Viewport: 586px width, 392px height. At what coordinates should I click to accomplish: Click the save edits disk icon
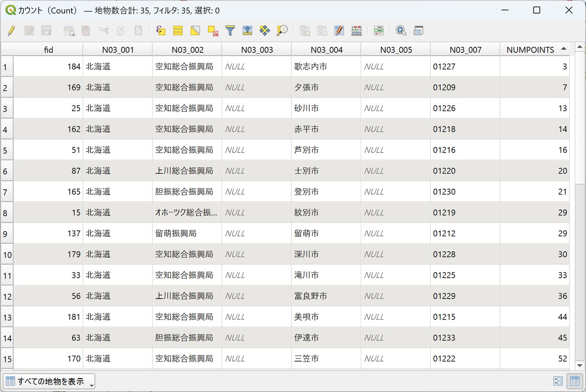click(x=47, y=30)
